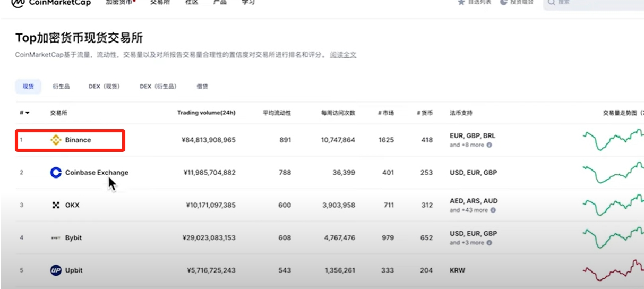The height and width of the screenshot is (289, 644).
Task: Click the star icon for 自选列表
Action: (x=461, y=2)
